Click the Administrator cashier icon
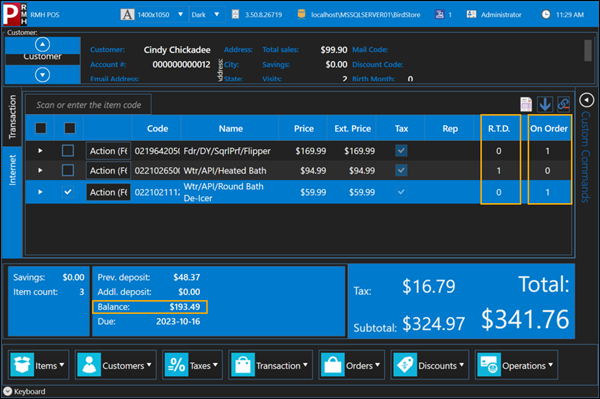 tap(471, 15)
